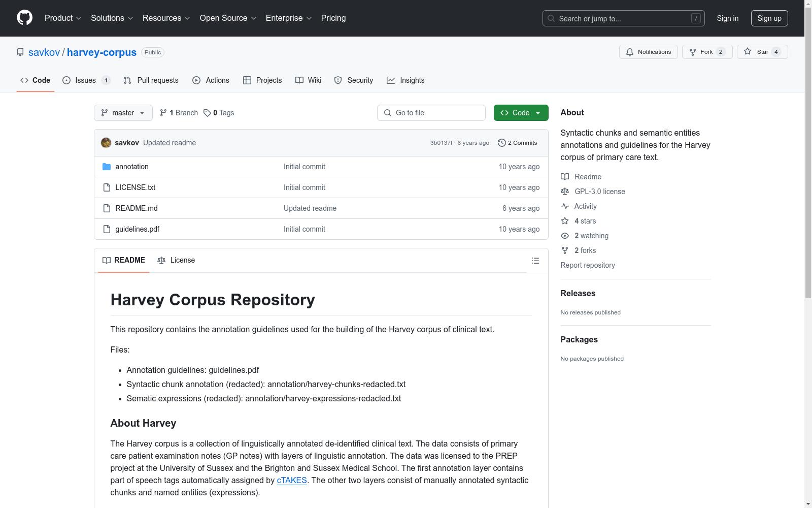Screen dimensions: 812x508
Task: Click the pulse icon beside Activity
Action: [x=565, y=206]
